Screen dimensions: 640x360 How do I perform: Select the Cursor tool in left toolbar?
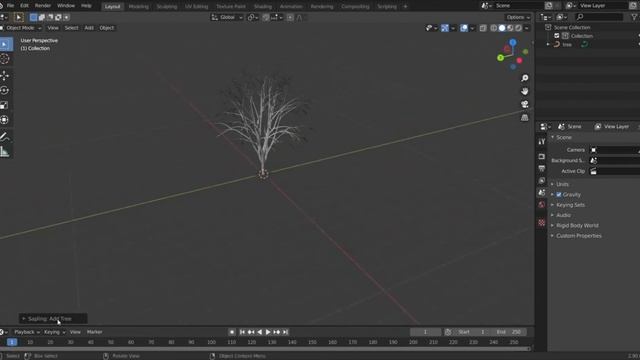click(5, 59)
